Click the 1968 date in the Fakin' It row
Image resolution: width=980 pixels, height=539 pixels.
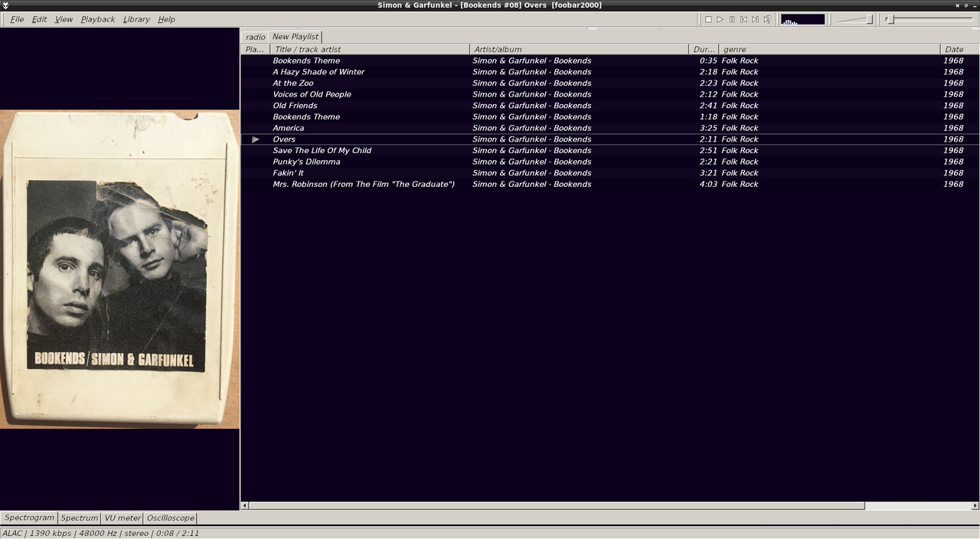tap(953, 173)
